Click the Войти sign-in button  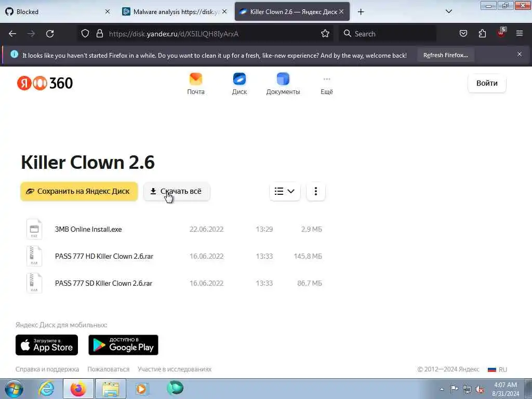pos(487,83)
